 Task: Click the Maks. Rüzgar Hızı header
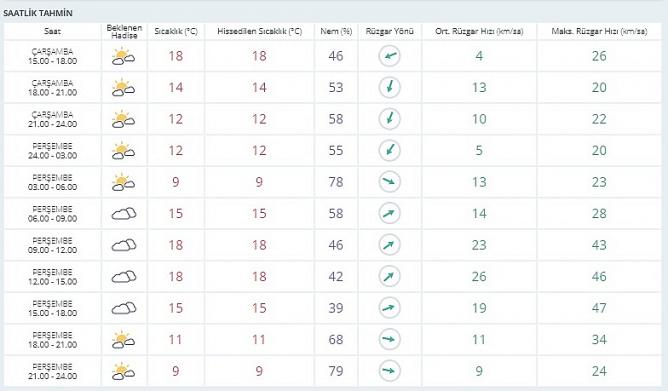tap(599, 32)
